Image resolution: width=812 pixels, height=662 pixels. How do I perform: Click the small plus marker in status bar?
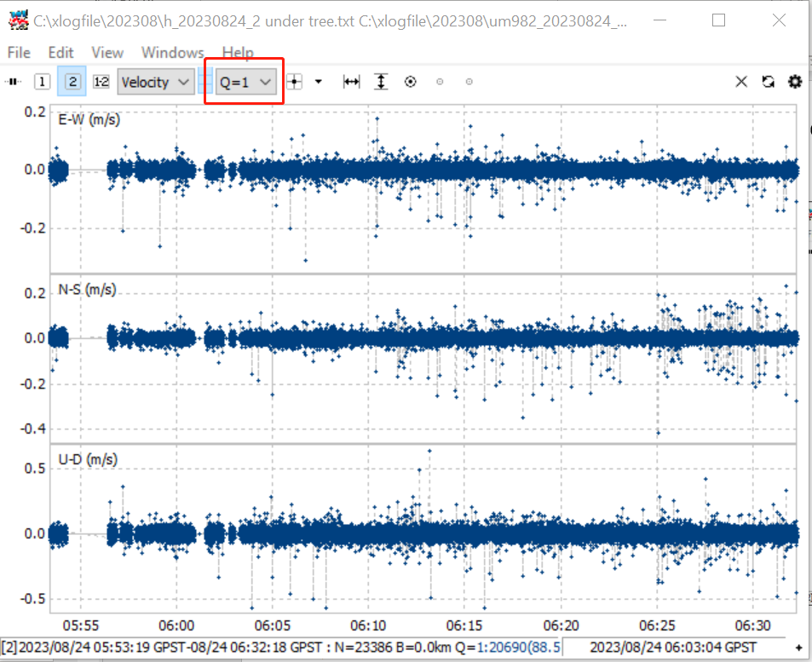[x=798, y=648]
